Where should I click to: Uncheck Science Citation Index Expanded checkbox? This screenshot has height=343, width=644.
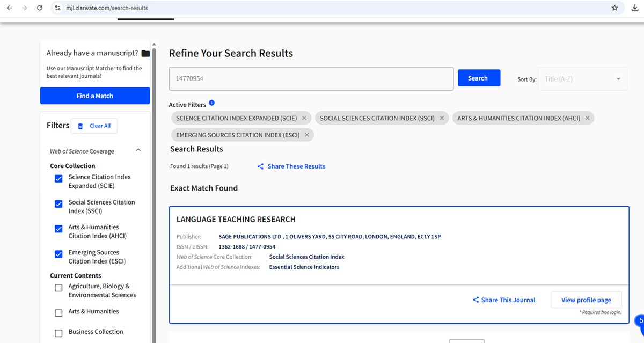pyautogui.click(x=59, y=179)
